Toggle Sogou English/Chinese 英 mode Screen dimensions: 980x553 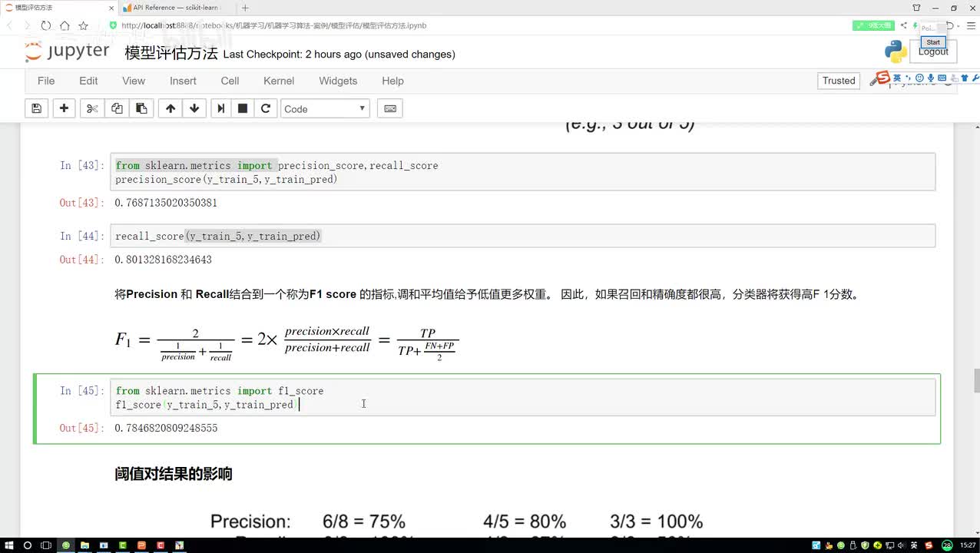tap(896, 78)
